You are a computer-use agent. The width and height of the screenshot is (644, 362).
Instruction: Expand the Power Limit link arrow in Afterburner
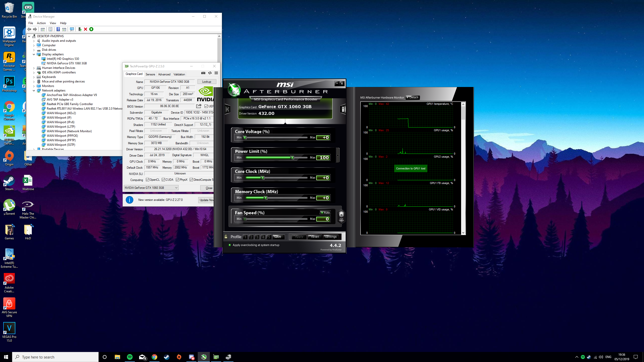pyautogui.click(x=338, y=156)
